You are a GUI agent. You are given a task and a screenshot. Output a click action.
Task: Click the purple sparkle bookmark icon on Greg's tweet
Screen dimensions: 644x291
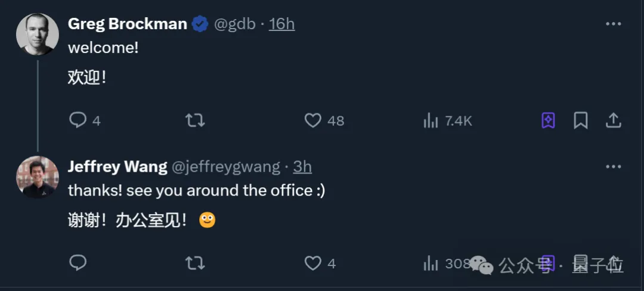click(548, 120)
